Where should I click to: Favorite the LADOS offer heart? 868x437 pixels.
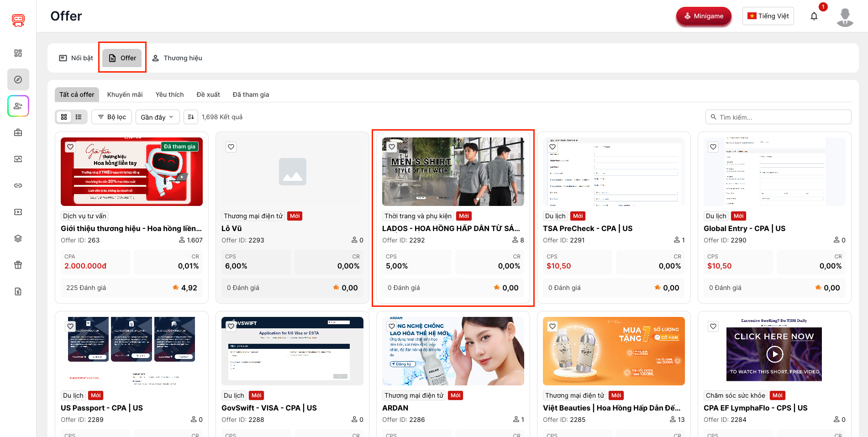point(392,147)
